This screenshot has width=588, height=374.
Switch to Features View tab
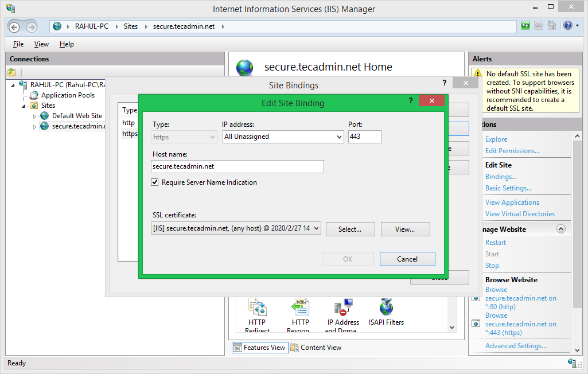260,348
